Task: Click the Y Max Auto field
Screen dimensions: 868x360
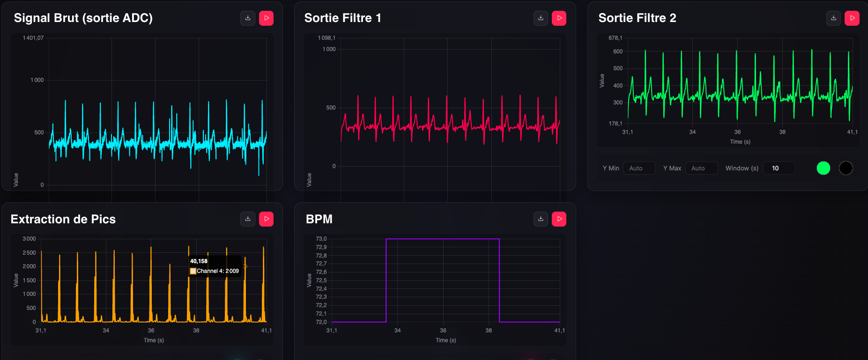Action: pos(702,168)
